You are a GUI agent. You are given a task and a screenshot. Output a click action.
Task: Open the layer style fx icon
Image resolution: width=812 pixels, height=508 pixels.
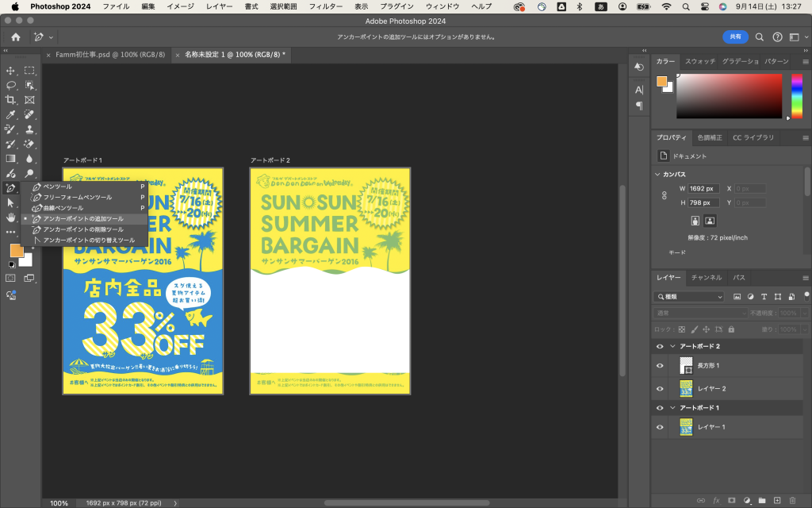716,500
